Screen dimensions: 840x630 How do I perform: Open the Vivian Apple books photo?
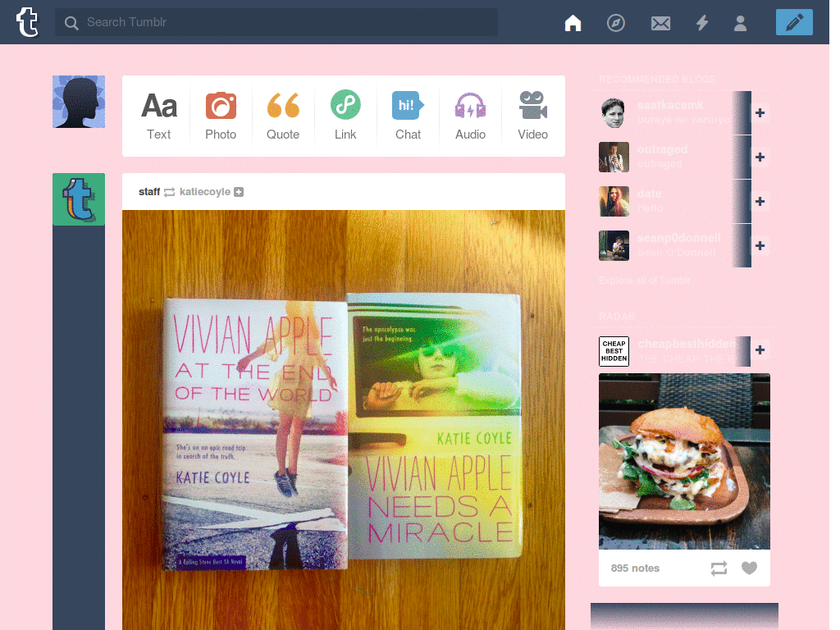pos(344,420)
